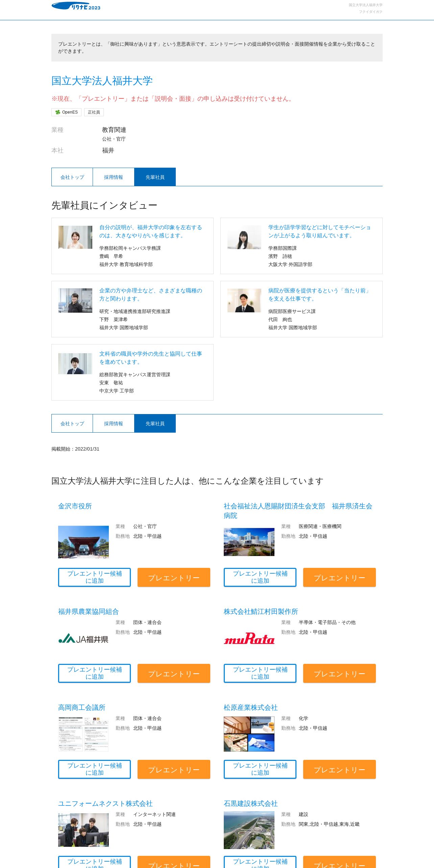Screen dimensions: 434x868
Task: Open 金沢市役所 company link
Action: point(75,506)
